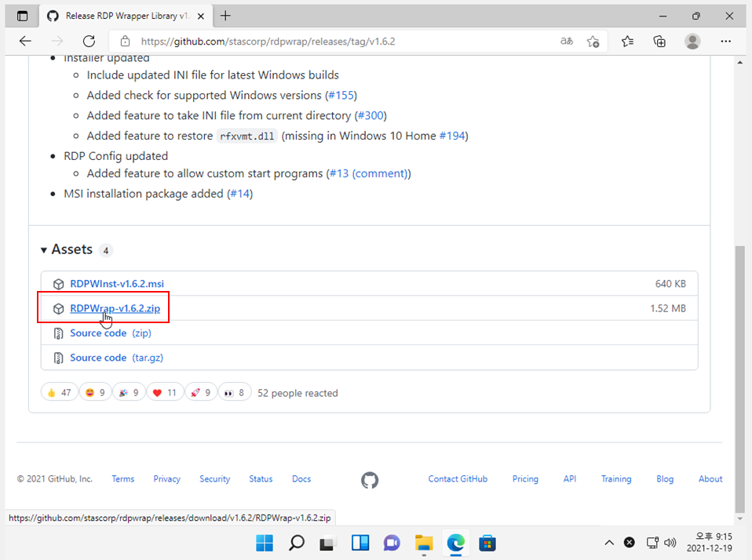Open the Security footer link
This screenshot has height=560, width=752.
(x=215, y=478)
